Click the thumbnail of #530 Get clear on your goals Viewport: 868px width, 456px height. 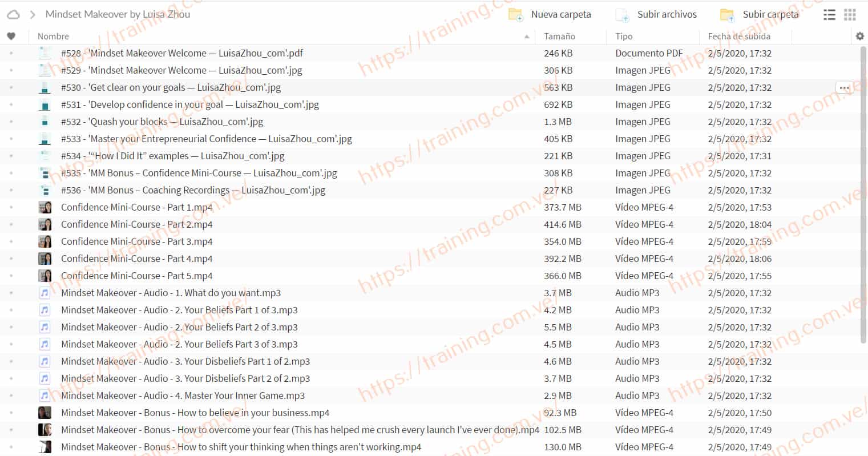coord(45,87)
